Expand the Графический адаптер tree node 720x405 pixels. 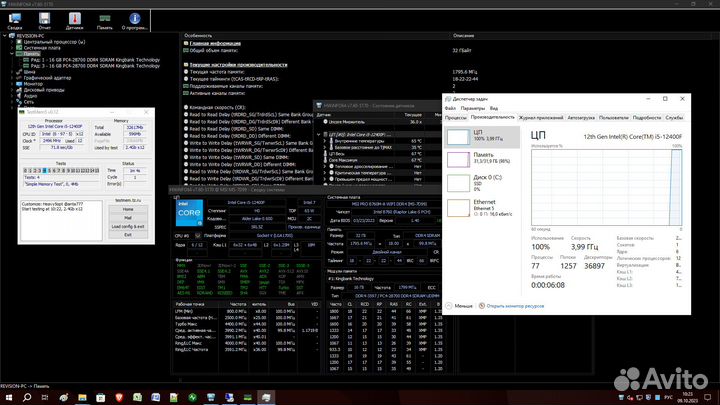coord(12,78)
